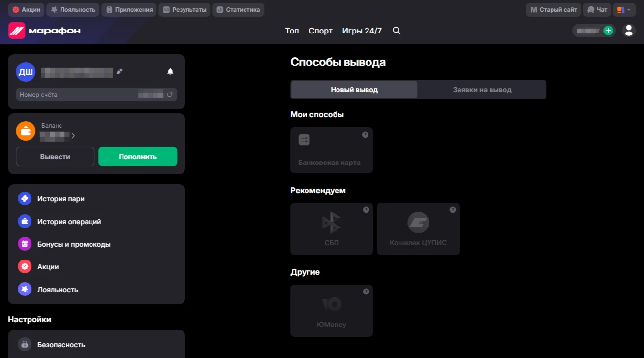Open the user profile icon in header
The width and height of the screenshot is (644, 358).
point(629,31)
